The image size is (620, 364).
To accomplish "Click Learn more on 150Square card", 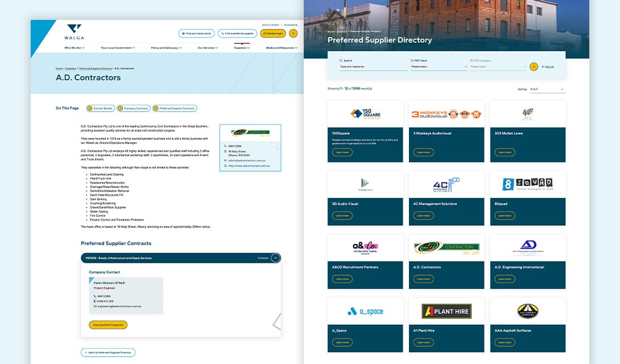I will tap(342, 152).
